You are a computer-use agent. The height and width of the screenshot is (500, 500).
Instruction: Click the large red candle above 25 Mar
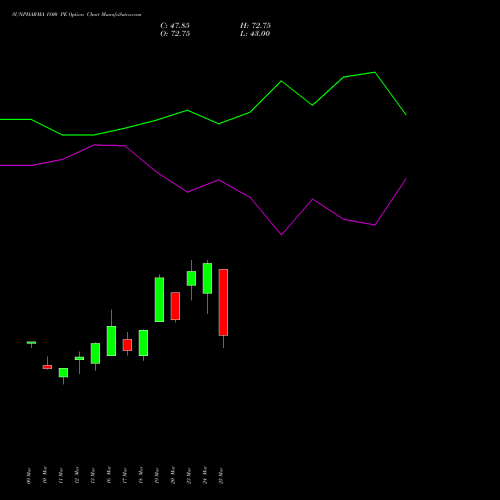point(223,302)
